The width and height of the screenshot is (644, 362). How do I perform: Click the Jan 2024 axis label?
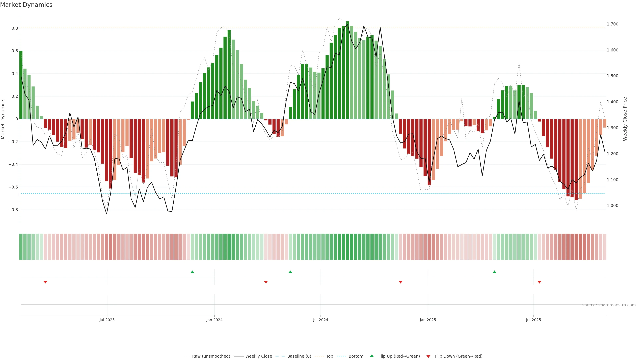click(214, 320)
